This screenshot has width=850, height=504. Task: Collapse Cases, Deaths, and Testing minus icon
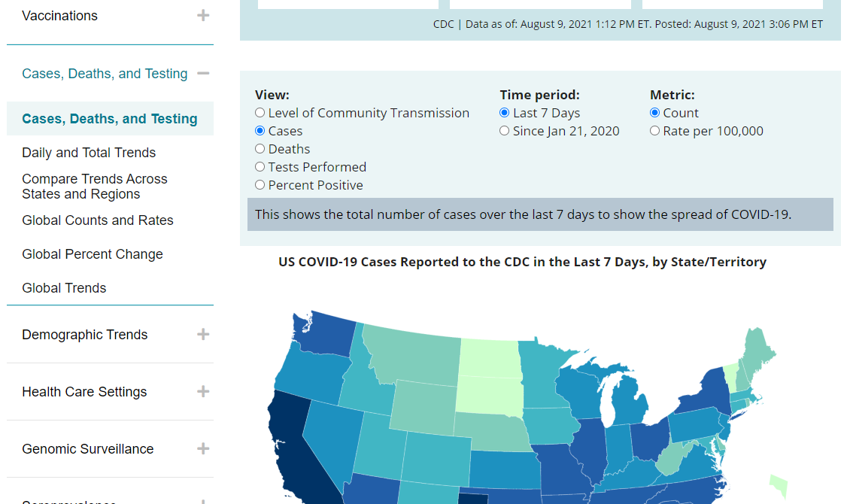[203, 73]
